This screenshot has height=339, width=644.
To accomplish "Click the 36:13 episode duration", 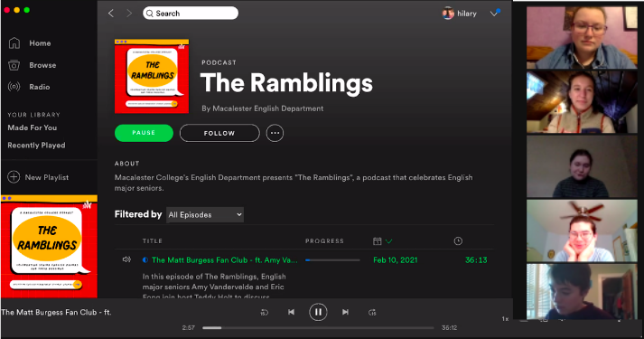I will (x=476, y=260).
